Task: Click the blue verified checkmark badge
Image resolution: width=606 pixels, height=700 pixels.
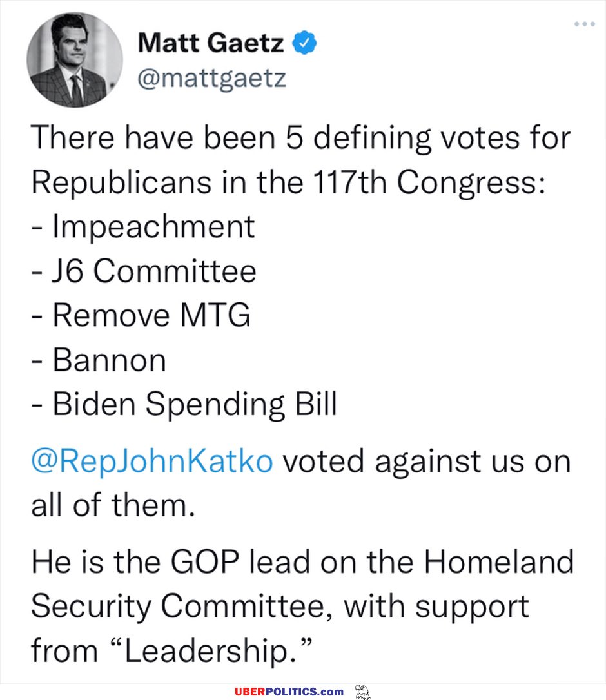Action: click(304, 43)
